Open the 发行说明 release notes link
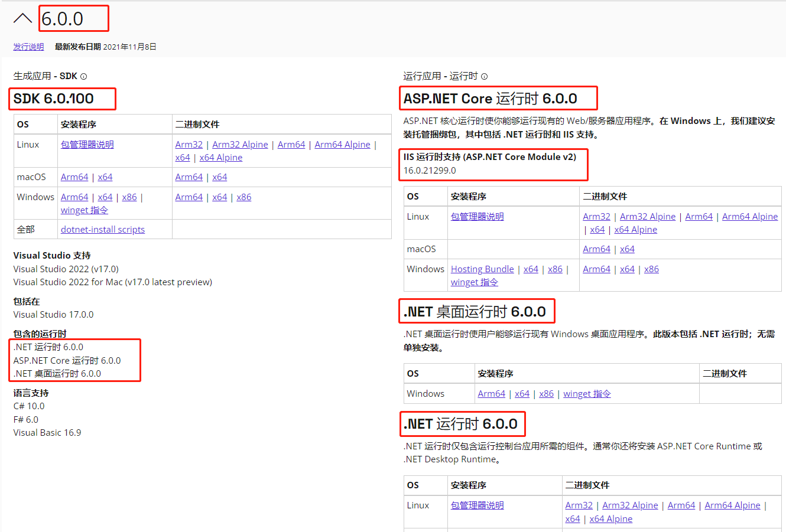 28,47
